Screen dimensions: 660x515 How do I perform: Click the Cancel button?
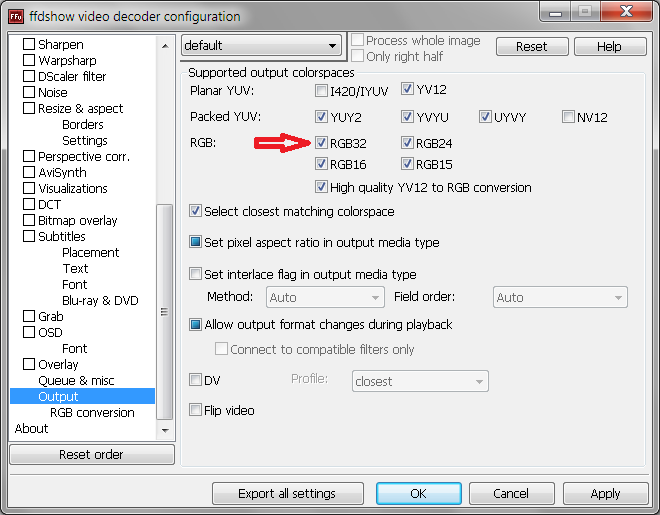(x=511, y=493)
